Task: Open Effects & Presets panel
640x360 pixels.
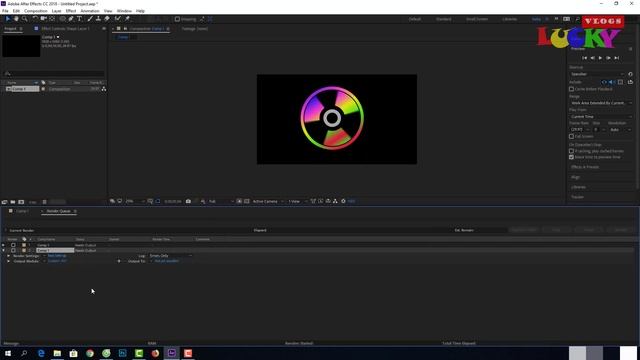Action: tap(585, 167)
